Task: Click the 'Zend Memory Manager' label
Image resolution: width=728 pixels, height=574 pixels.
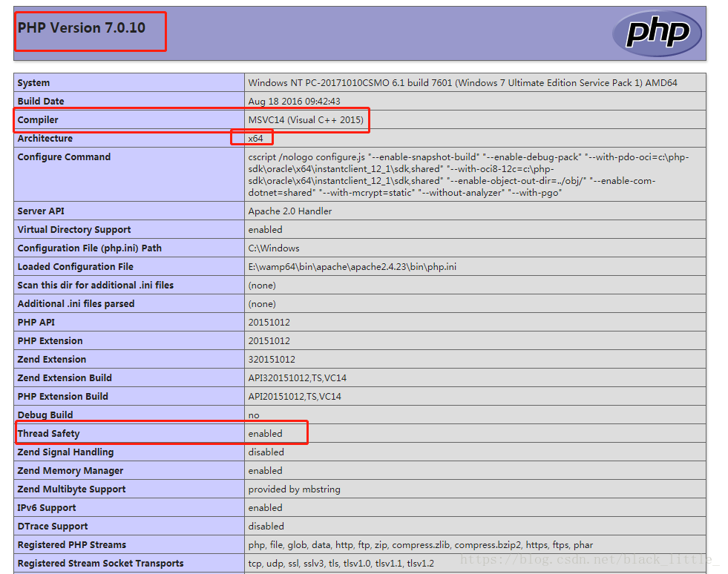Action: pyautogui.click(x=70, y=471)
